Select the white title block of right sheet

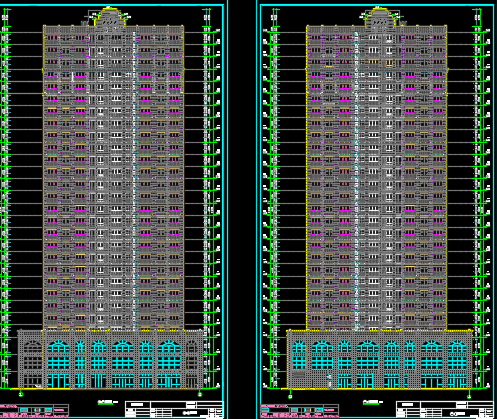[445, 409]
